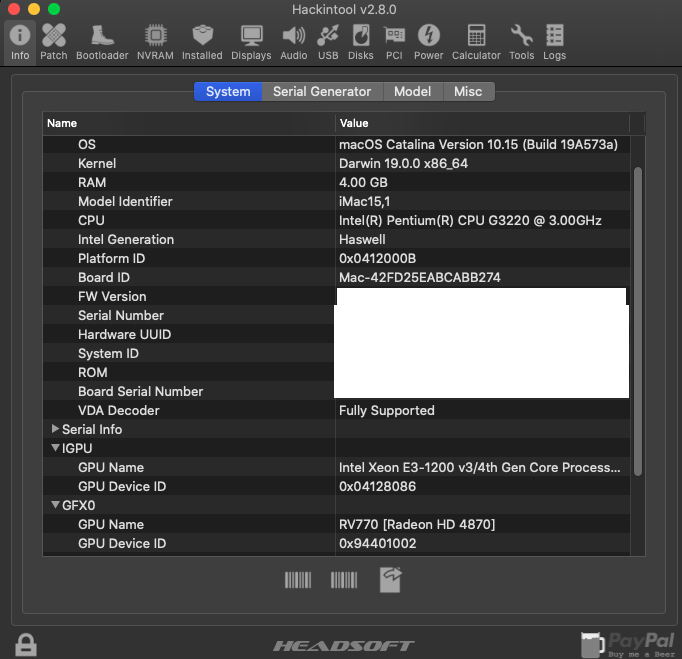Select the Serial Number row
Viewport: 682px width, 659px height.
(336, 315)
